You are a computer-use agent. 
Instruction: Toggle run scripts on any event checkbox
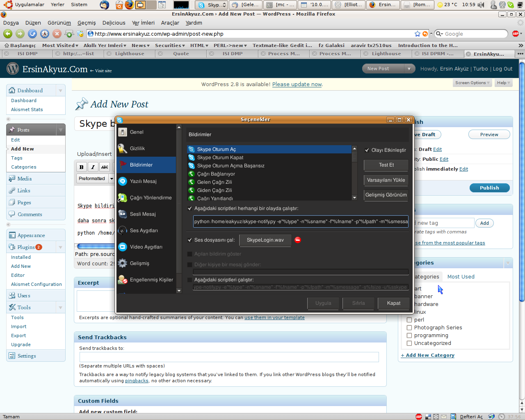tap(190, 208)
